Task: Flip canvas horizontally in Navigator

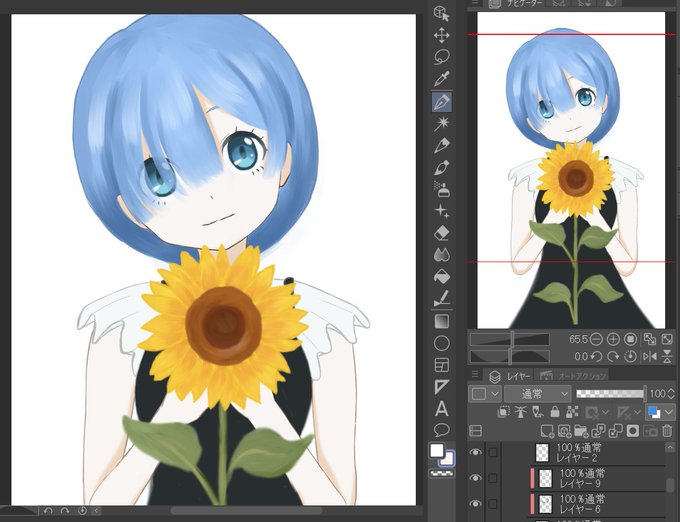Action: point(650,356)
